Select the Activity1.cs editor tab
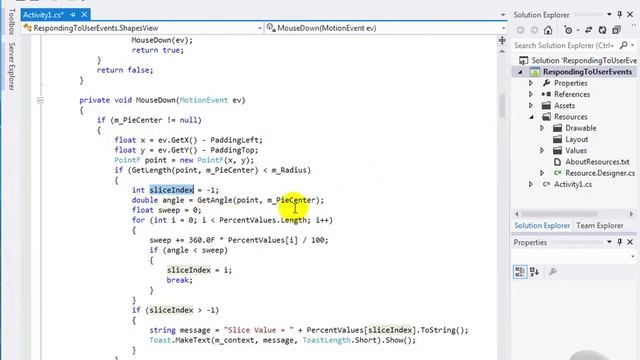 [43, 15]
